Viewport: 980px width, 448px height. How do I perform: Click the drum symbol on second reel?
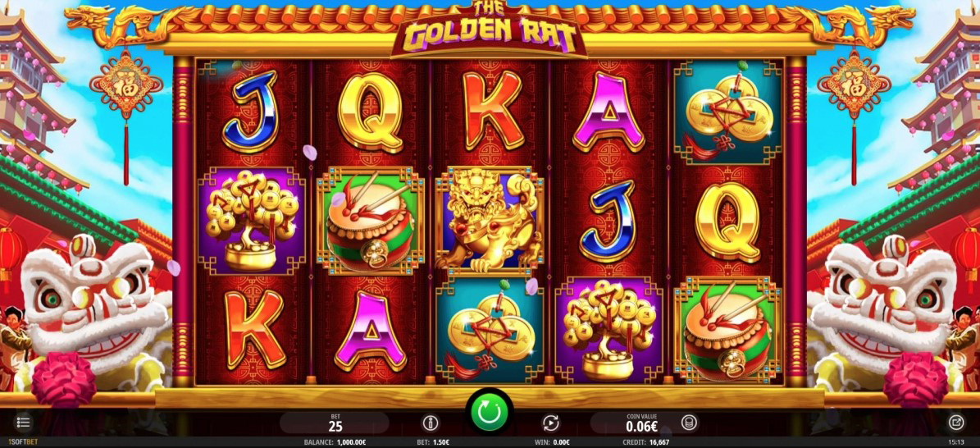(x=371, y=220)
